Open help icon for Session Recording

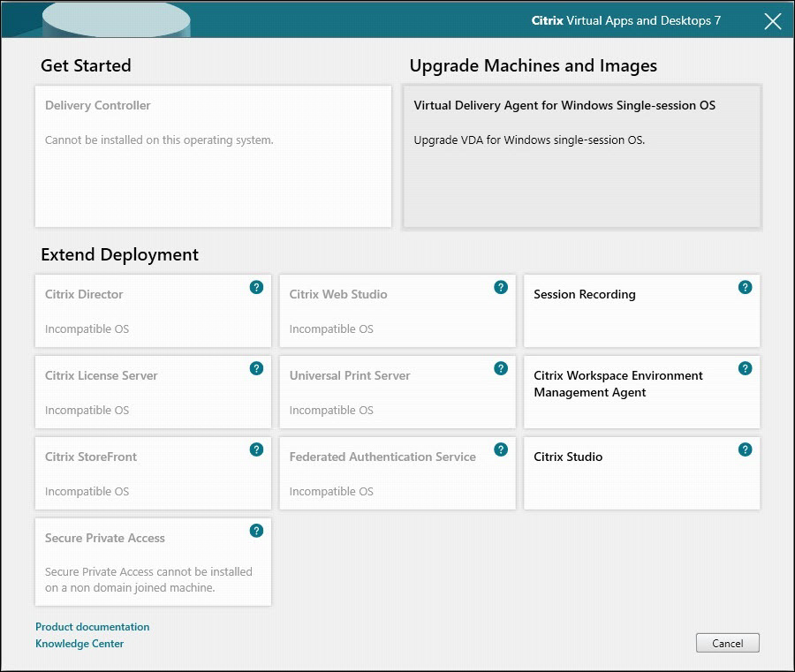(x=745, y=287)
